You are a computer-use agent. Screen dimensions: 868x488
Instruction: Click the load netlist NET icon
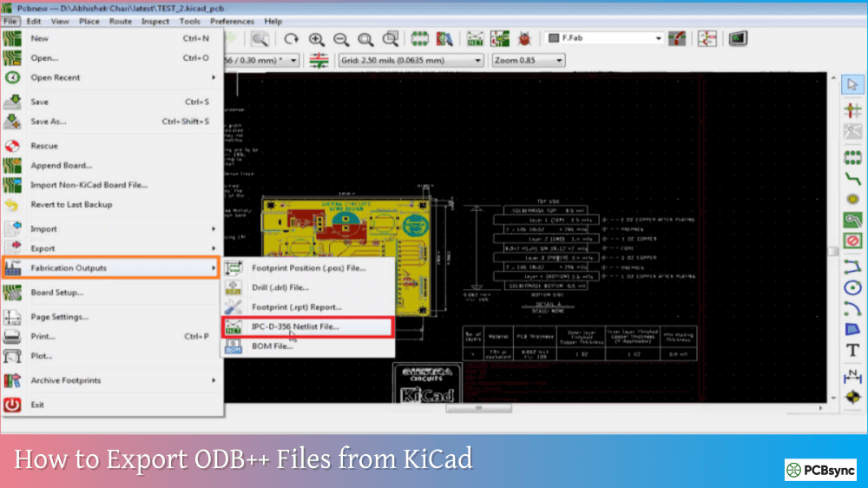pos(475,39)
